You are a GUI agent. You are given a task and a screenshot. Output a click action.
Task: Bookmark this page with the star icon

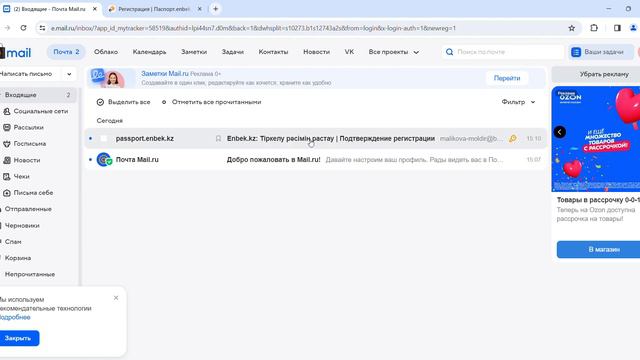571,28
